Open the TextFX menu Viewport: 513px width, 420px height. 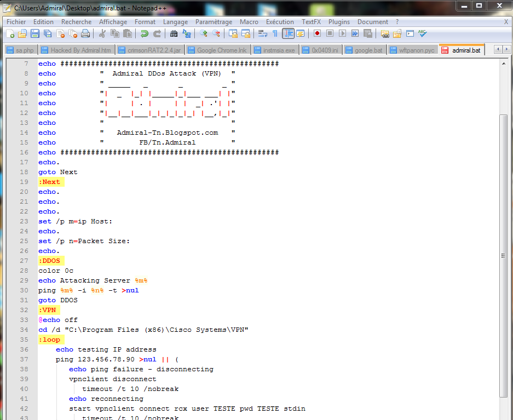point(311,22)
